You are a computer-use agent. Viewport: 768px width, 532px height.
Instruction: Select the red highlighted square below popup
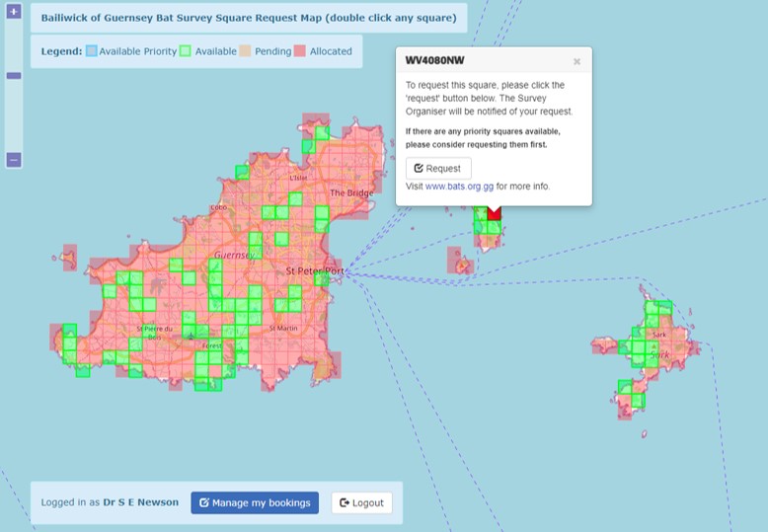495,213
